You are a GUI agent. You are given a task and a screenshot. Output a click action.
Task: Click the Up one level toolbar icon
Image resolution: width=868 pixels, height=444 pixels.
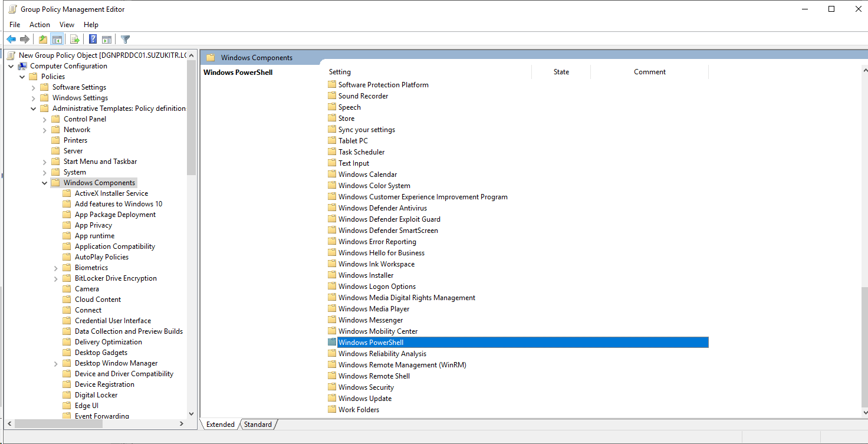tap(42, 39)
